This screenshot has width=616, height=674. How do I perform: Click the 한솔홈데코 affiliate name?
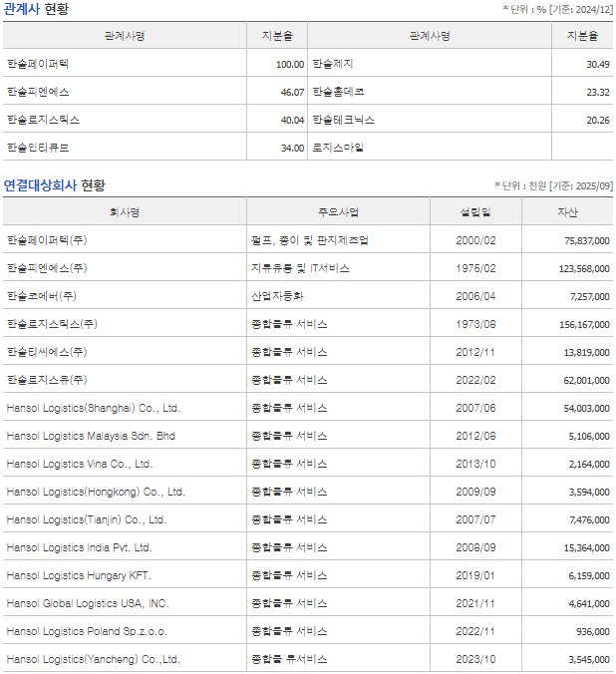pyautogui.click(x=338, y=92)
